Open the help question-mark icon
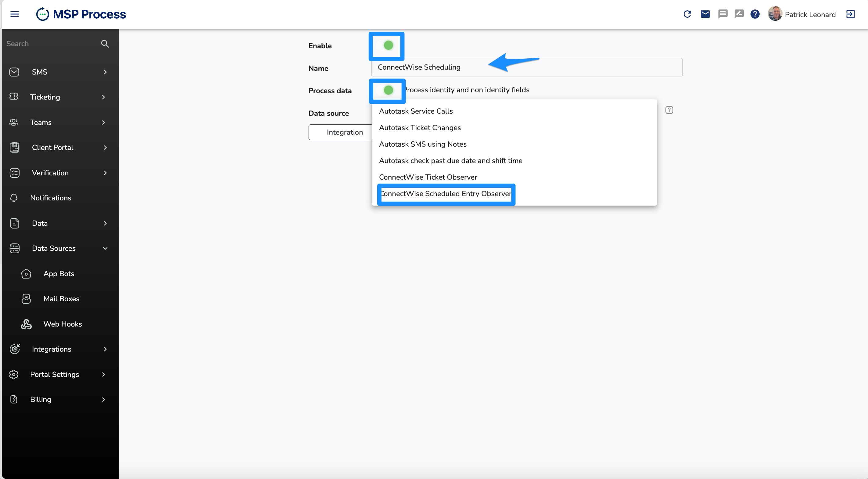868x479 pixels. click(x=755, y=14)
